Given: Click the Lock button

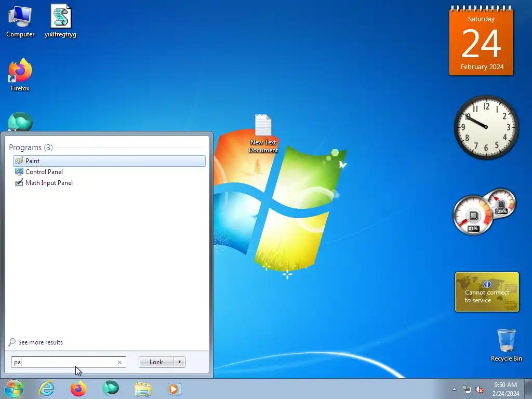Looking at the screenshot, I should pos(156,362).
